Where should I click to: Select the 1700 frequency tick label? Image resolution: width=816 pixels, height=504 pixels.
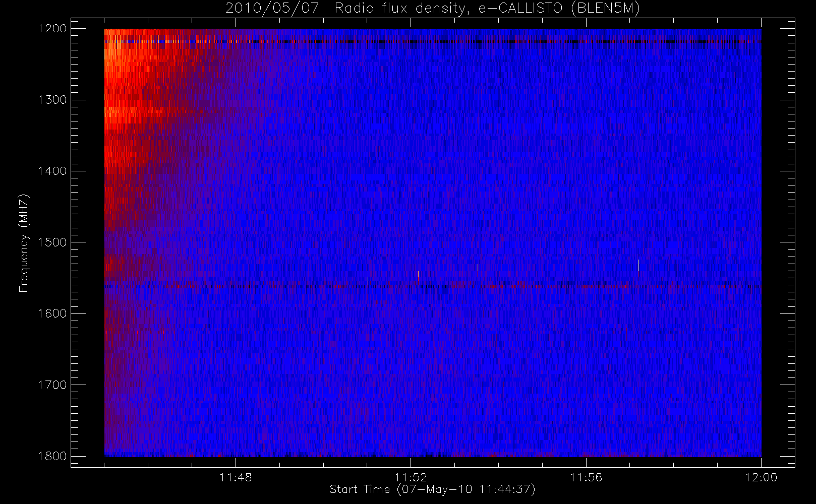pos(52,385)
